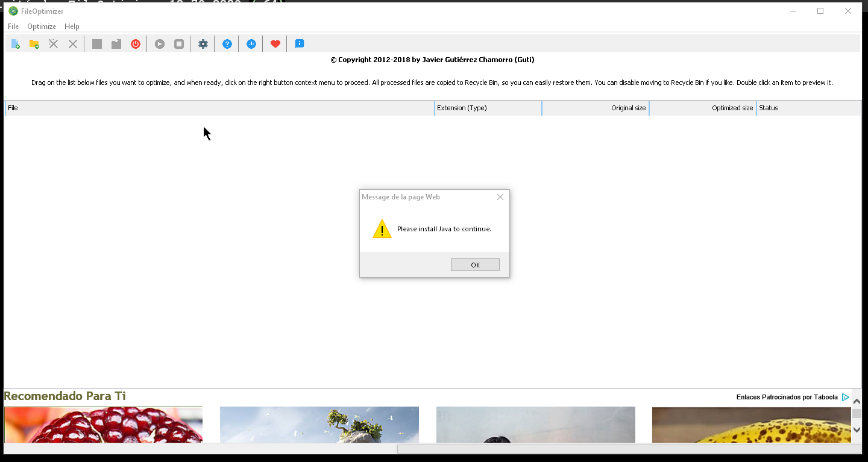Click the red power exit icon
868x462 pixels.
(x=136, y=44)
